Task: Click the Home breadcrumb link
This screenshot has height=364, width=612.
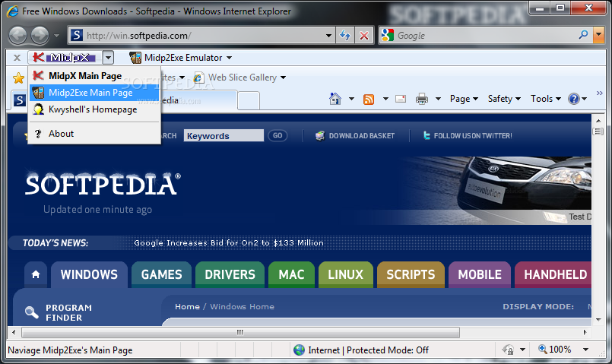Action: coord(187,307)
